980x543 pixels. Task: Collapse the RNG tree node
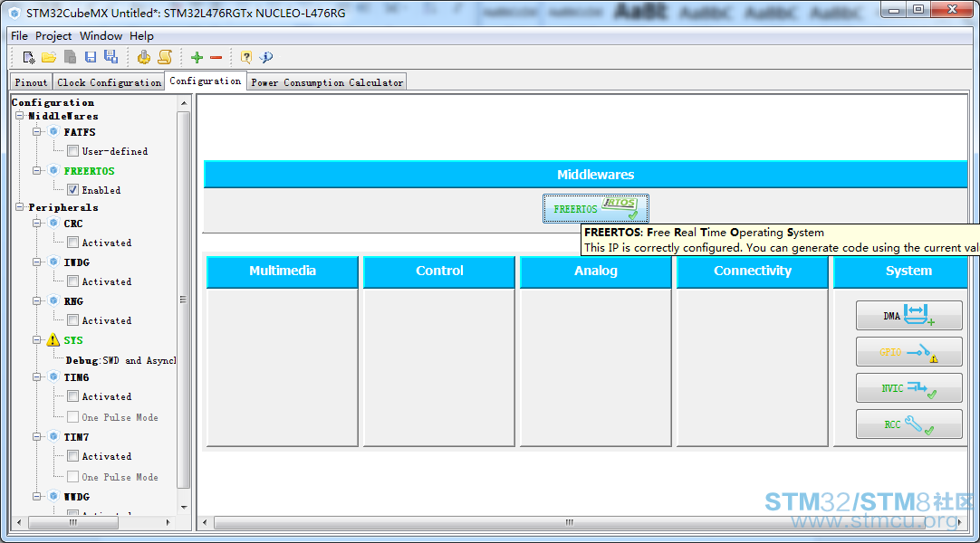click(x=37, y=300)
